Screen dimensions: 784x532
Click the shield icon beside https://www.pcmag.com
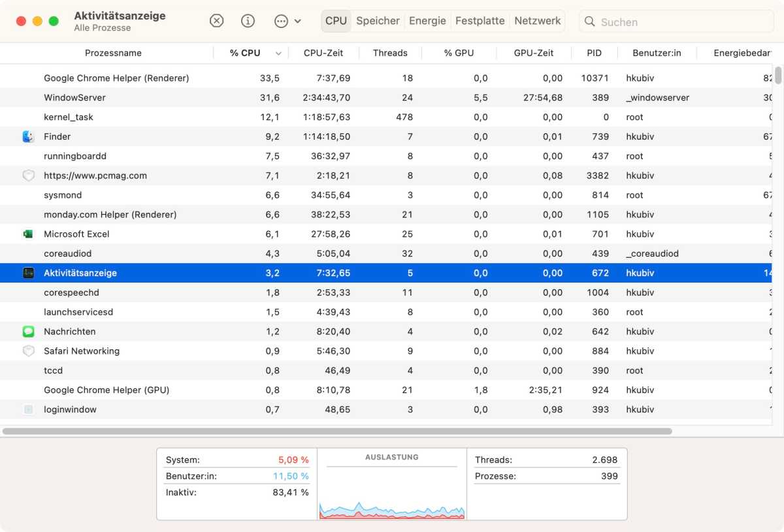pos(28,176)
